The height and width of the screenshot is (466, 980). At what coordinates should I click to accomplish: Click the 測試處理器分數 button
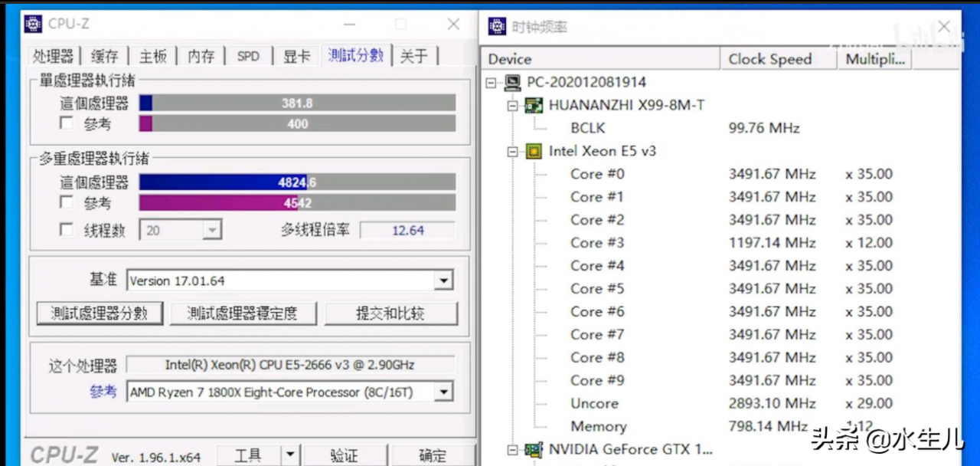[x=100, y=313]
